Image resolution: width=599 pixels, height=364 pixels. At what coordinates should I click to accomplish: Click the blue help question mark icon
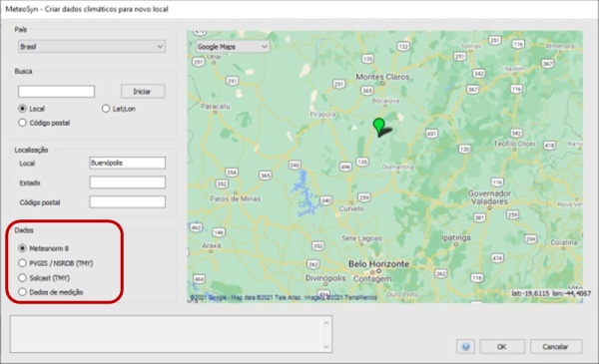pos(465,346)
